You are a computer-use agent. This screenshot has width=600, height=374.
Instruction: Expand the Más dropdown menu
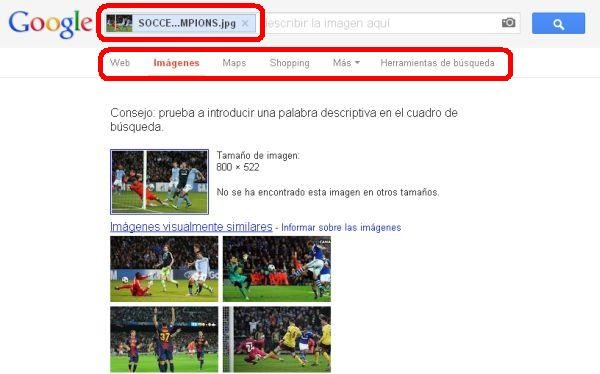tap(346, 63)
